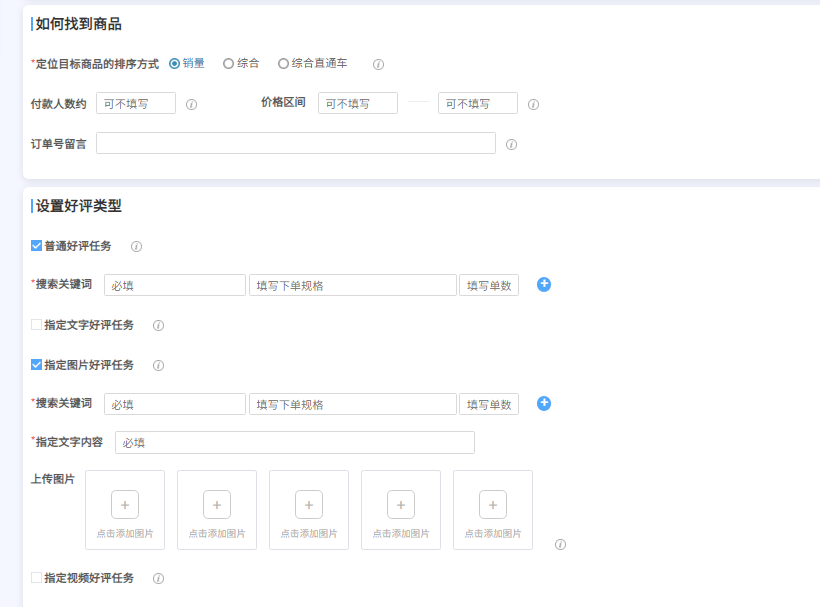Viewport: 820px width, 607px height.
Task: Click the info icon next to 付款人数约
Action: (191, 103)
